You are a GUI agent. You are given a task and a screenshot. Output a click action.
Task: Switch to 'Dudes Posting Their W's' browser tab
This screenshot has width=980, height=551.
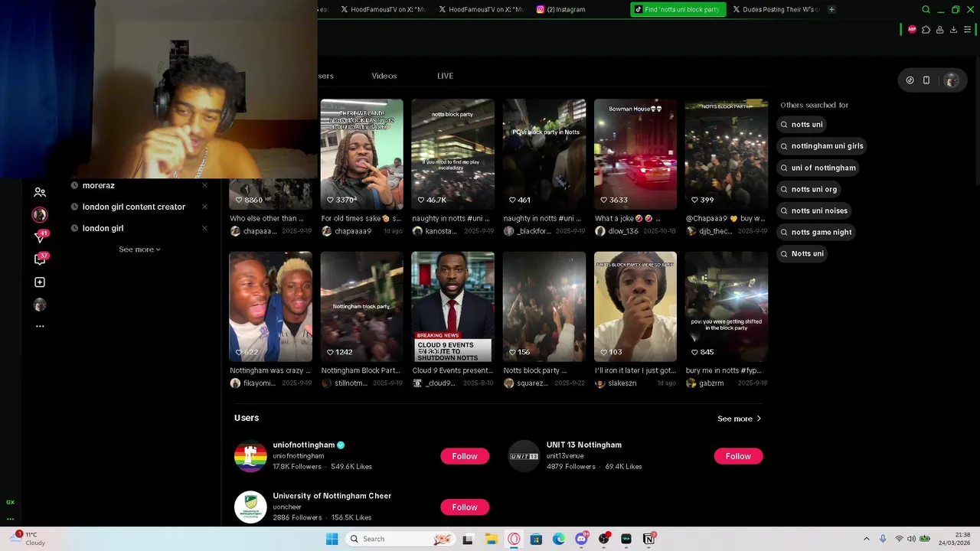776,9
